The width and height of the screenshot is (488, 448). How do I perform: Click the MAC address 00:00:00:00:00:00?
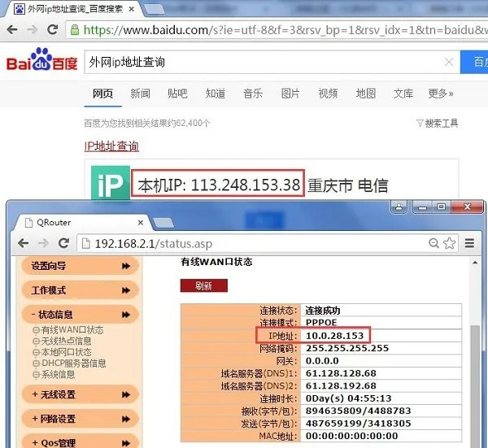click(x=351, y=436)
